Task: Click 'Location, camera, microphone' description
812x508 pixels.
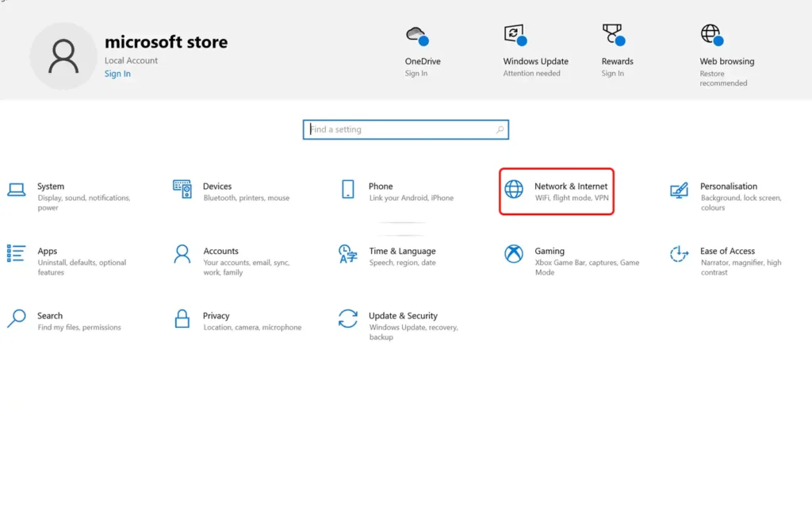Action: tap(252, 328)
